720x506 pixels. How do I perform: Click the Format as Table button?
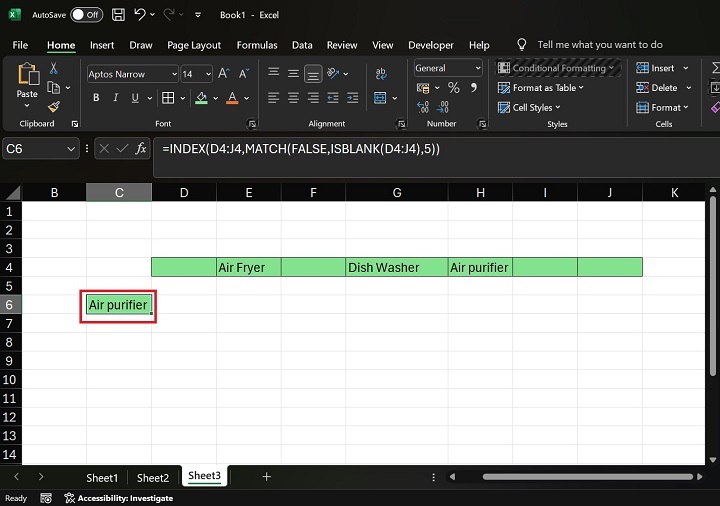(x=541, y=88)
